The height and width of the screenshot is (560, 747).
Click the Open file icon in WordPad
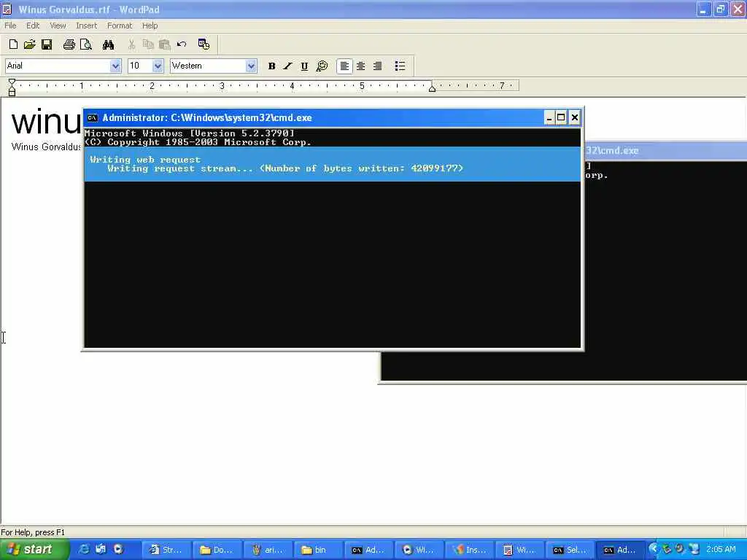tap(29, 44)
